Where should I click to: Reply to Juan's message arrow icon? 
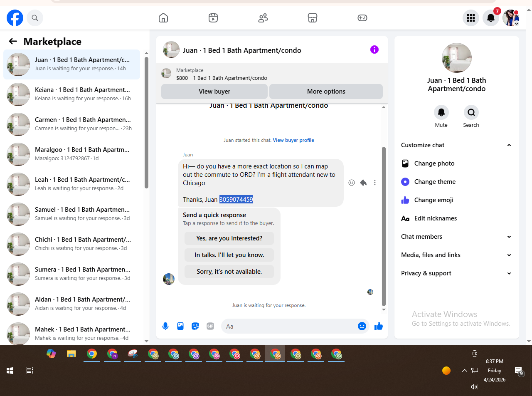click(x=363, y=183)
